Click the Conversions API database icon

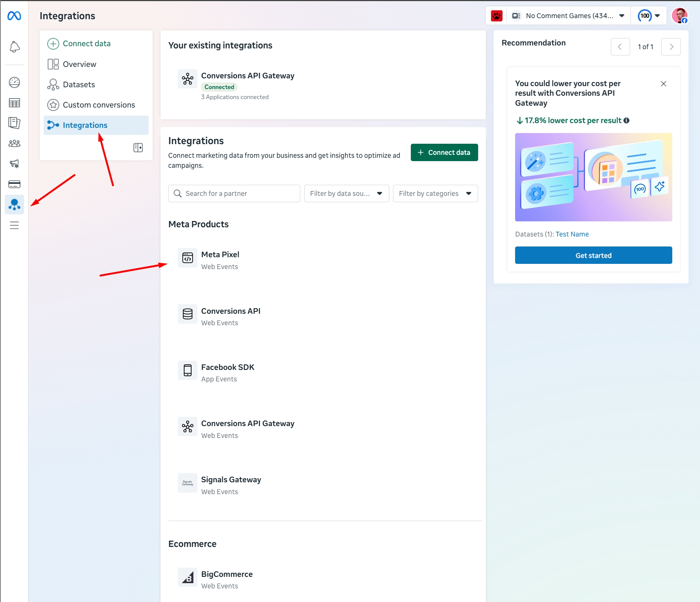pos(187,314)
